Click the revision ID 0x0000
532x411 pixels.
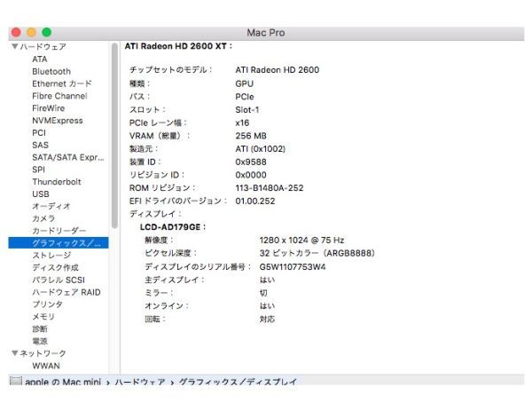(251, 175)
